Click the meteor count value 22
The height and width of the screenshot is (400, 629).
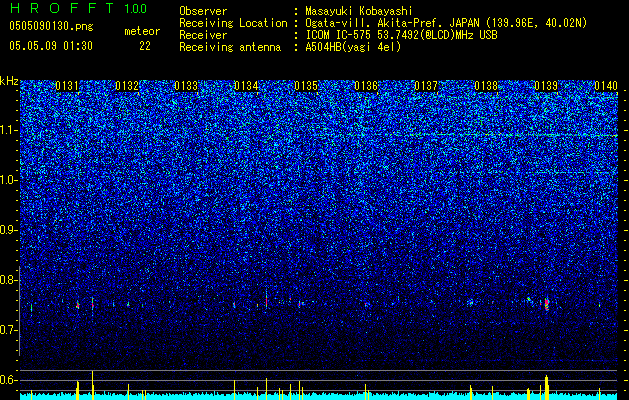pyautogui.click(x=145, y=46)
